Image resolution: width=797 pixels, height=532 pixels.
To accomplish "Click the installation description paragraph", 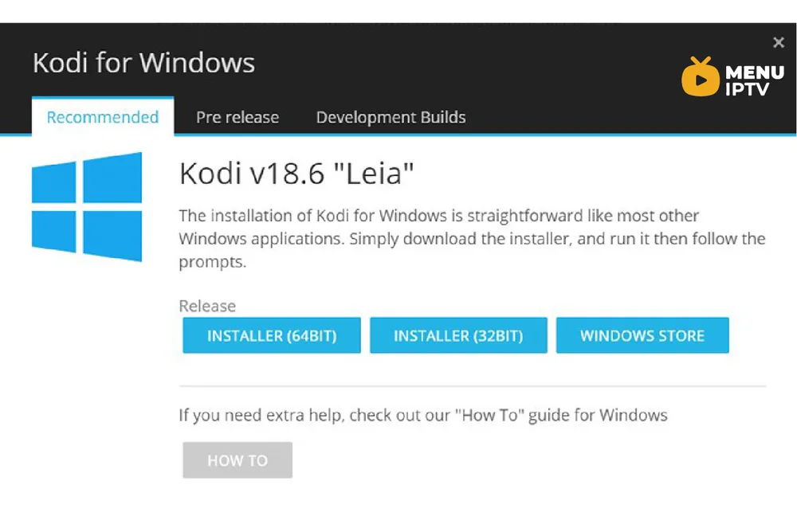I will 472,239.
